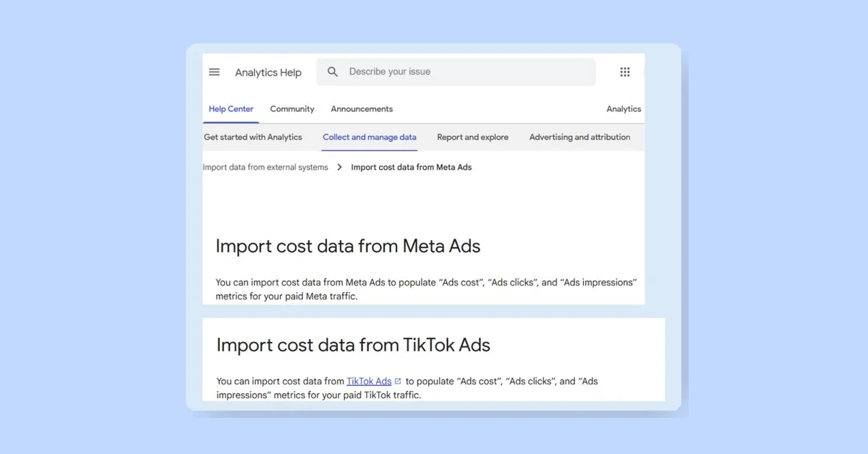The height and width of the screenshot is (454, 868).
Task: Click the Import cost data from Meta Ads heading
Action: (x=348, y=246)
